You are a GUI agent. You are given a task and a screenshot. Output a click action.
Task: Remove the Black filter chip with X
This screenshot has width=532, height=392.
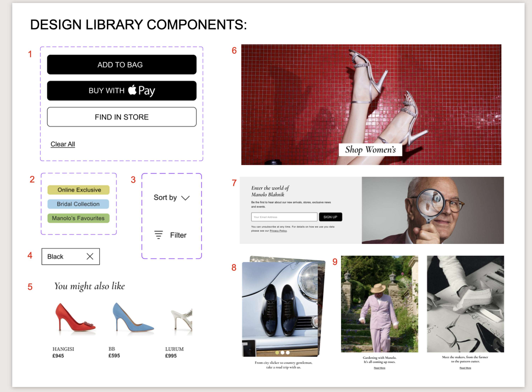90,256
